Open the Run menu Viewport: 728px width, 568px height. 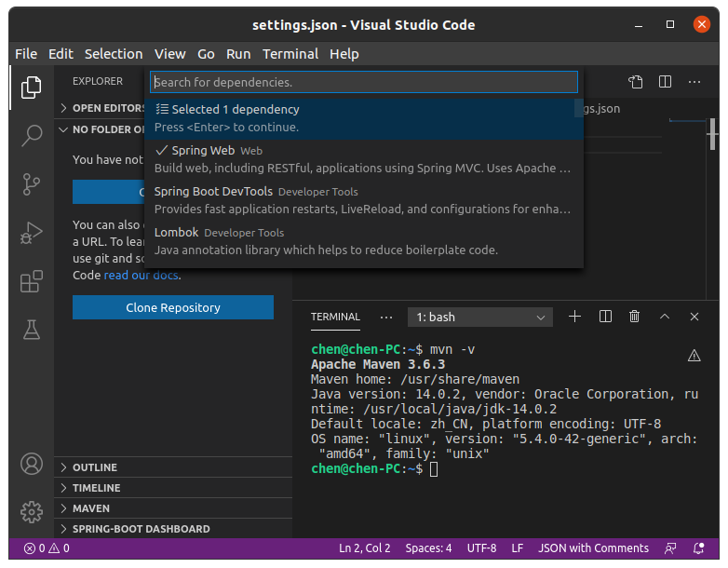coord(238,54)
